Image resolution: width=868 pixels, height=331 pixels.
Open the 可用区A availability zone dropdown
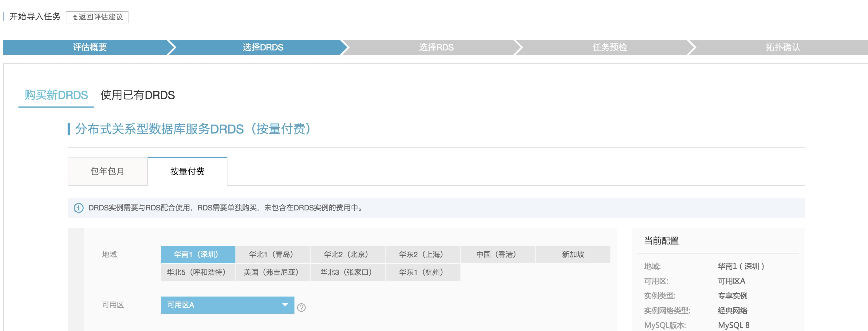(227, 305)
